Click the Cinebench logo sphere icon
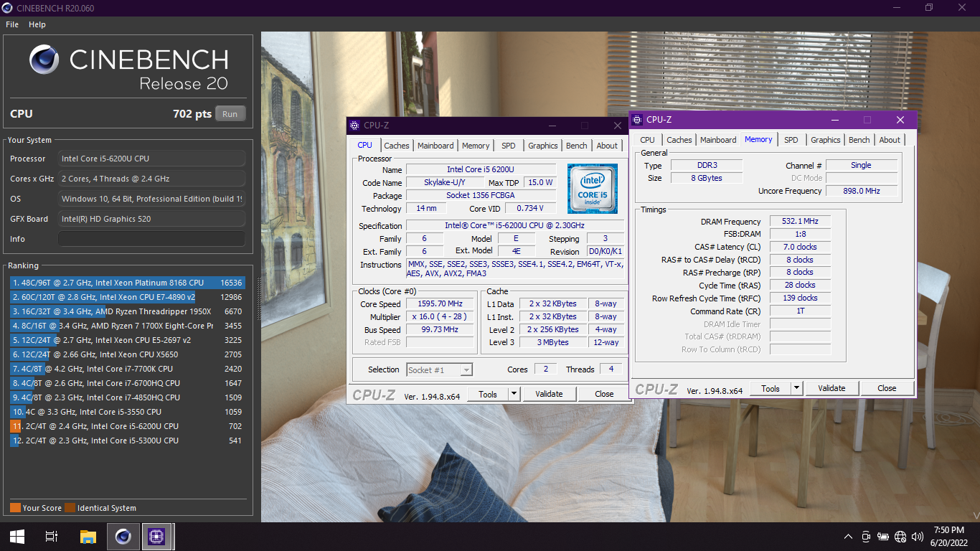This screenshot has width=980, height=551. (44, 60)
